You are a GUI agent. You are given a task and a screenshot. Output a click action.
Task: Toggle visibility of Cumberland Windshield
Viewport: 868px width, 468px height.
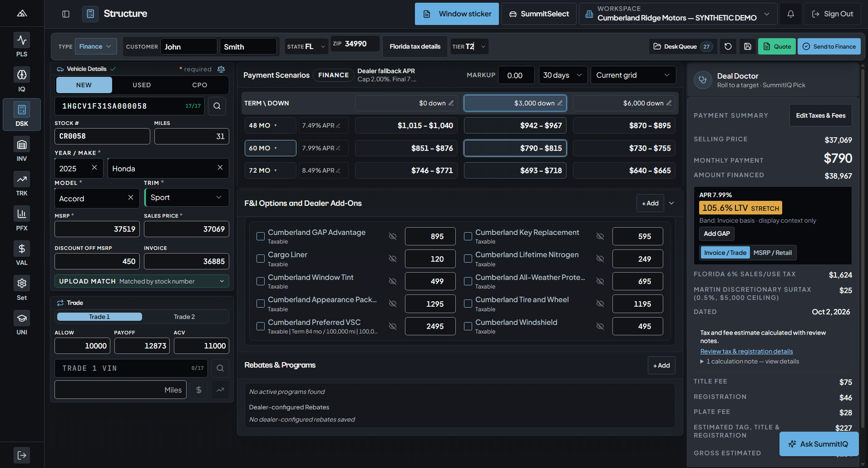tap(600, 326)
